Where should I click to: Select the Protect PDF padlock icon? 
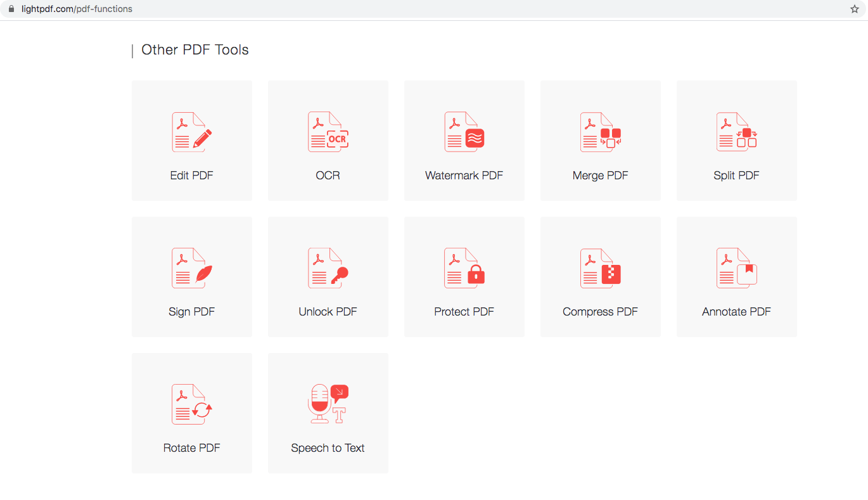[464, 268]
